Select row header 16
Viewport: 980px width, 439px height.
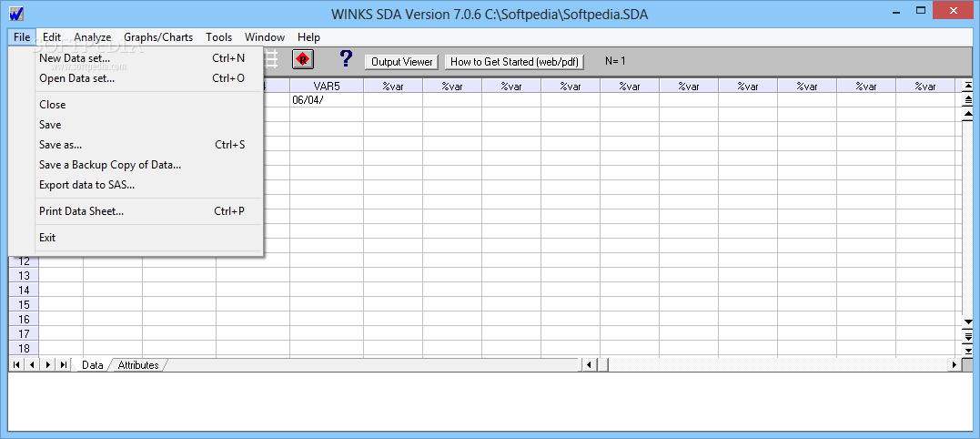click(x=24, y=319)
